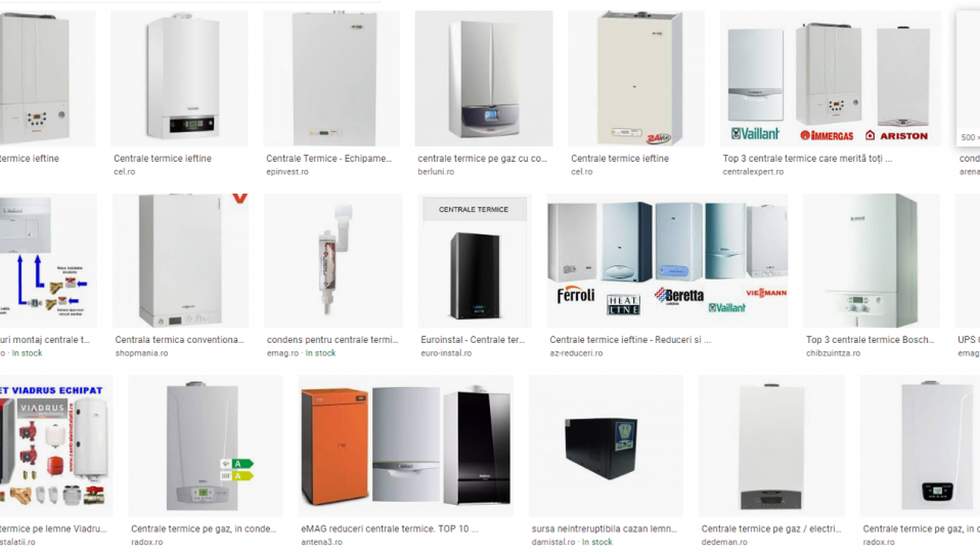Click the dedeman.ro gas boiler image
This screenshot has height=554, width=980.
[x=772, y=446]
